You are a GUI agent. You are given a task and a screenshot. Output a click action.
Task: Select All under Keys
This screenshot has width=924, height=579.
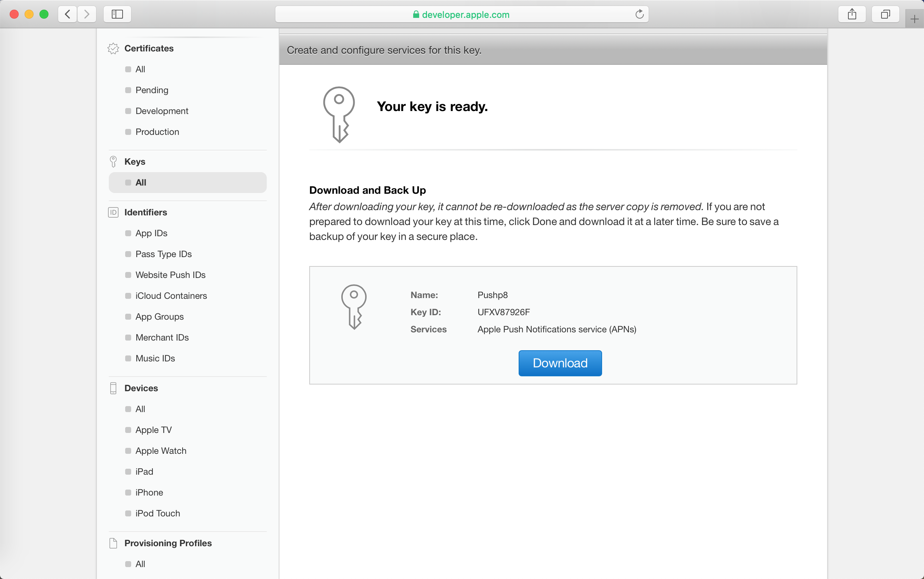coord(188,183)
